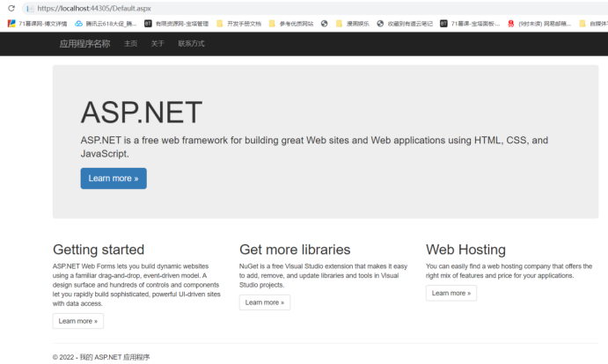Open the last folder bookmark, cut off at the bar's end
Viewport: 608px width, 364px height.
pyautogui.click(x=593, y=24)
